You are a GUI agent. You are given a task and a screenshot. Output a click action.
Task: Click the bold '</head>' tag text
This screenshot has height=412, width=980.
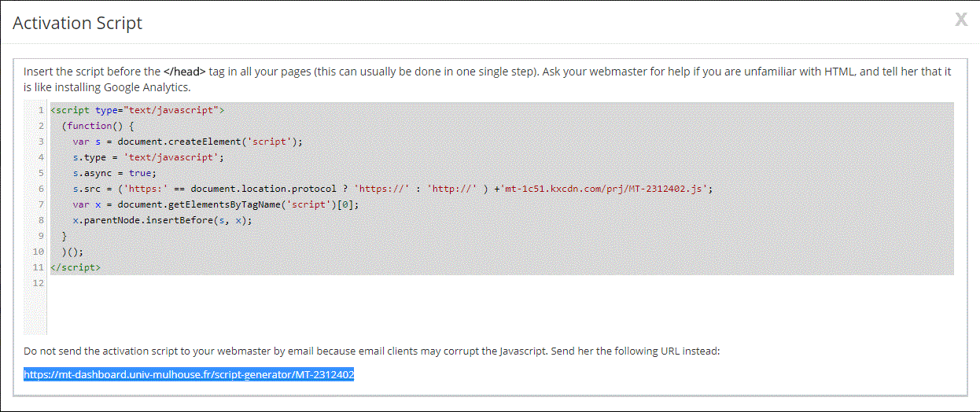coord(185,71)
